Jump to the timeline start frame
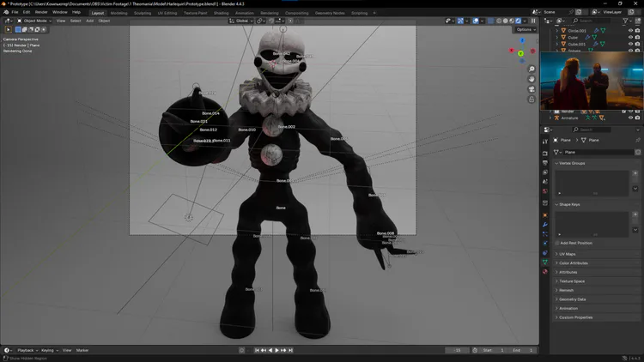Image resolution: width=644 pixels, height=362 pixels. pyautogui.click(x=257, y=351)
